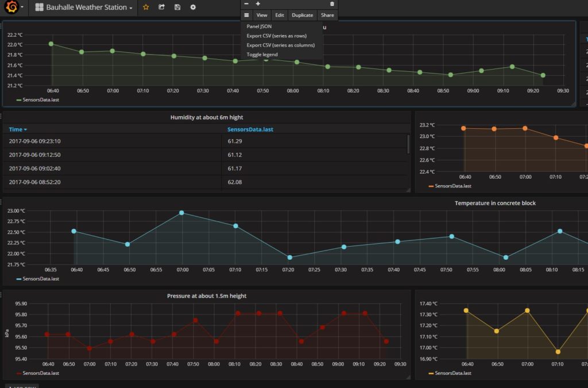This screenshot has width=588, height=388.
Task: Select Panel JSON menu entry
Action: pyautogui.click(x=259, y=26)
